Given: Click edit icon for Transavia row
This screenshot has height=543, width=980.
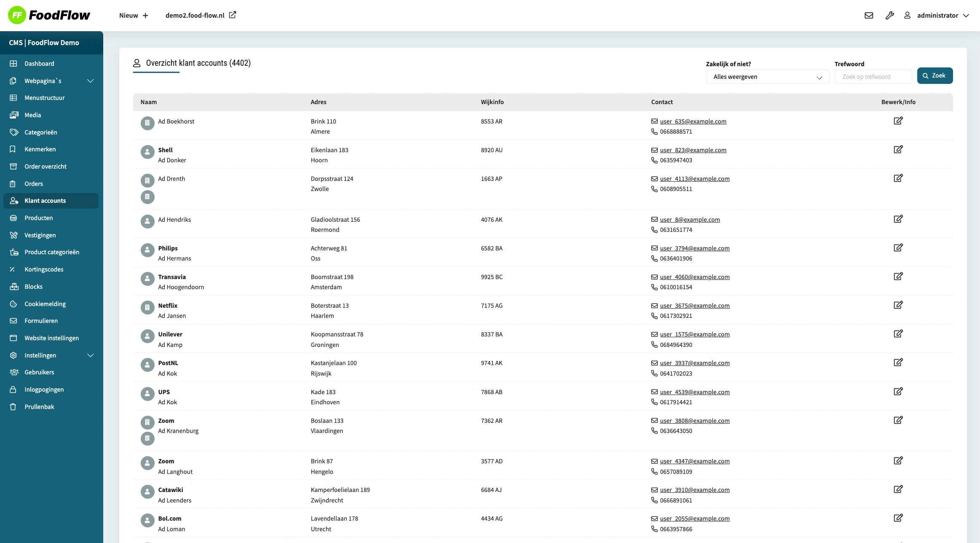Looking at the screenshot, I should (898, 277).
